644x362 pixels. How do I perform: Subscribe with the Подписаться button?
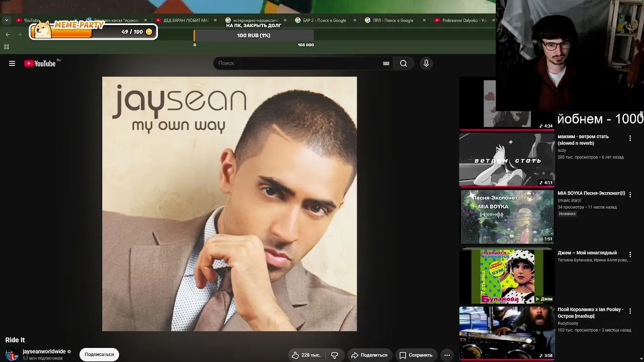(x=99, y=354)
